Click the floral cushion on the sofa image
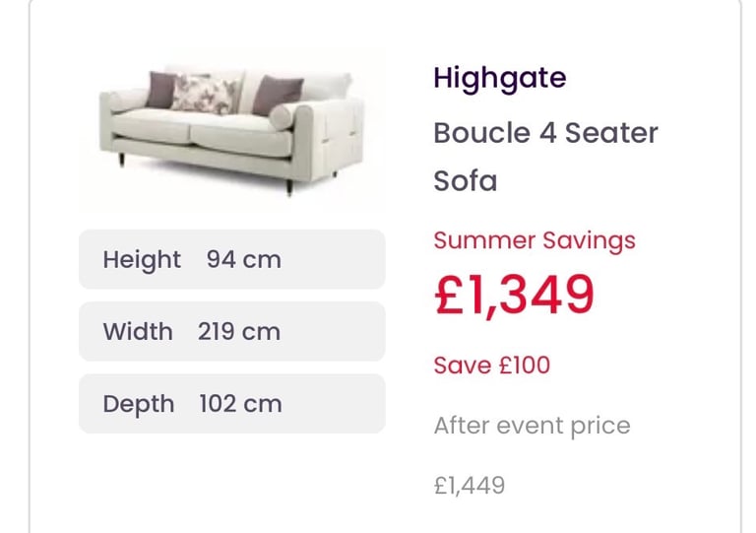The width and height of the screenshot is (756, 533). pos(205,95)
